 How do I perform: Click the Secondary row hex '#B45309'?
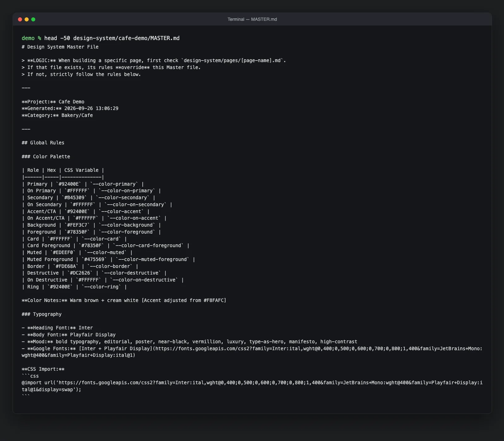point(74,198)
